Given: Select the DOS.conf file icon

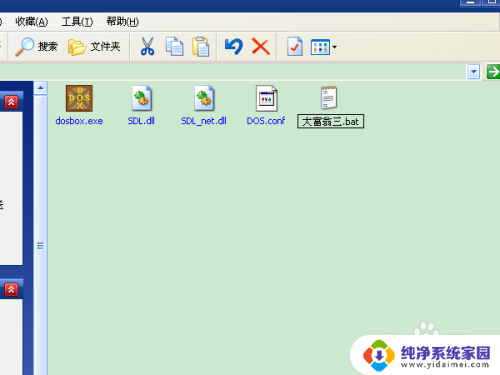Looking at the screenshot, I should [x=266, y=98].
